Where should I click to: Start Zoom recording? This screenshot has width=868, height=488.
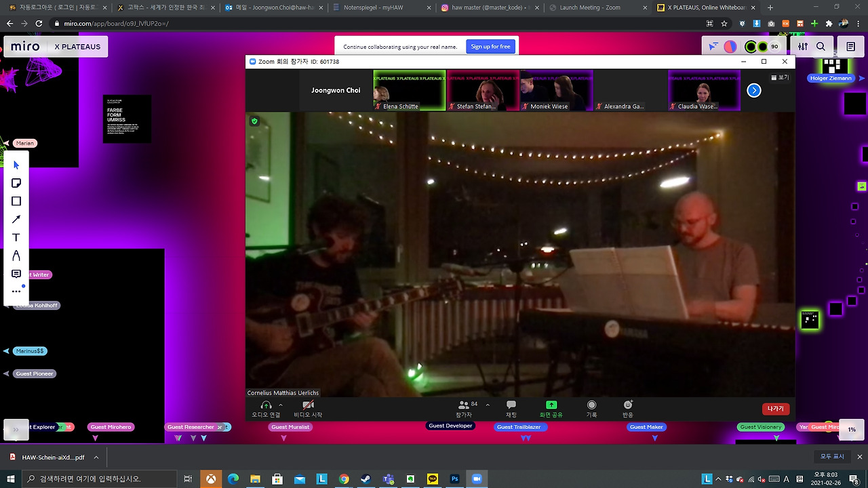[x=592, y=409]
